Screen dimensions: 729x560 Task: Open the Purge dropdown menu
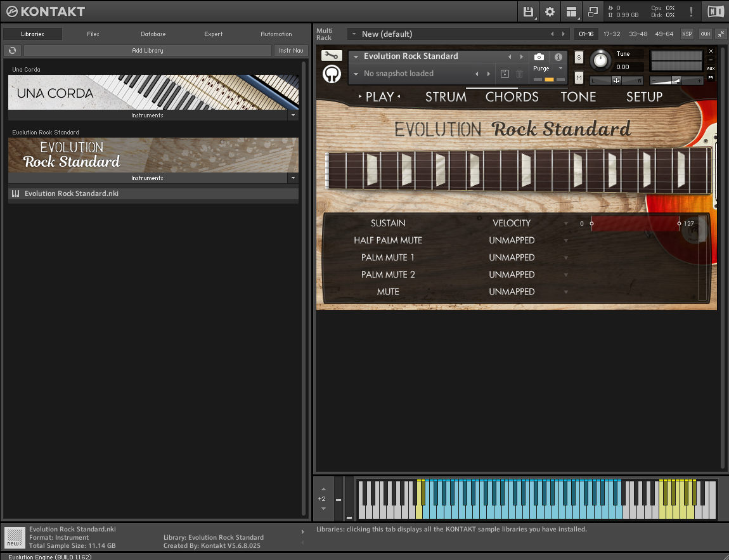548,68
